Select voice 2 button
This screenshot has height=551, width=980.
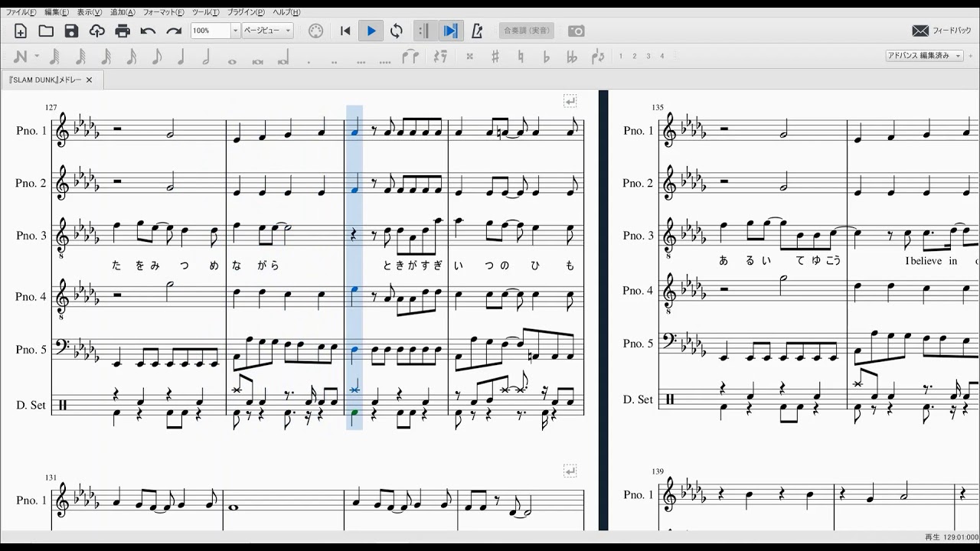[634, 57]
